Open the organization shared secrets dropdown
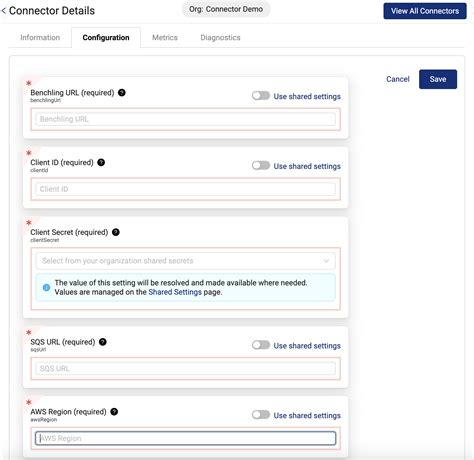Image resolution: width=474 pixels, height=460 pixels. tap(185, 261)
